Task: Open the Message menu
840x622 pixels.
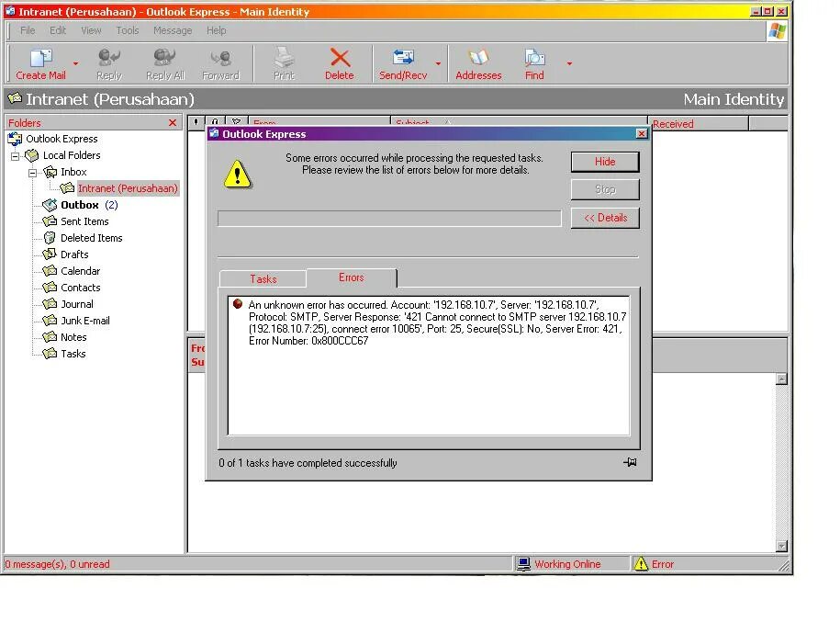Action: click(173, 30)
